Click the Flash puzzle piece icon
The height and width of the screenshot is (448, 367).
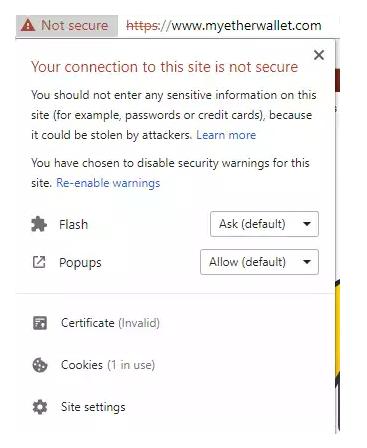pyautogui.click(x=39, y=224)
